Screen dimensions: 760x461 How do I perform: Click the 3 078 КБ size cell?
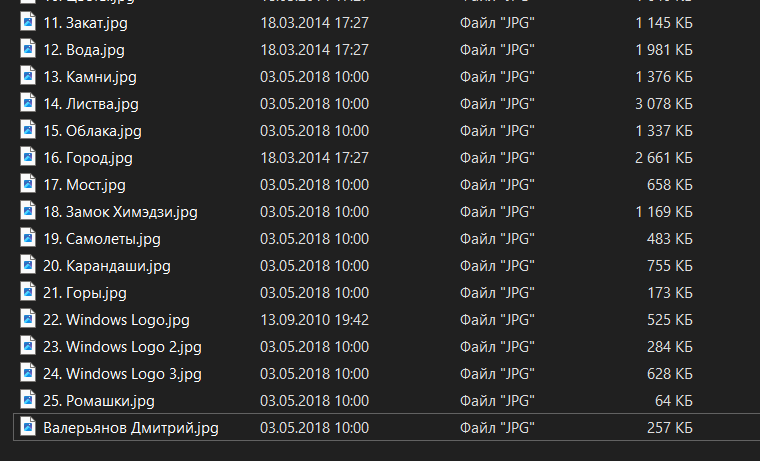click(663, 103)
